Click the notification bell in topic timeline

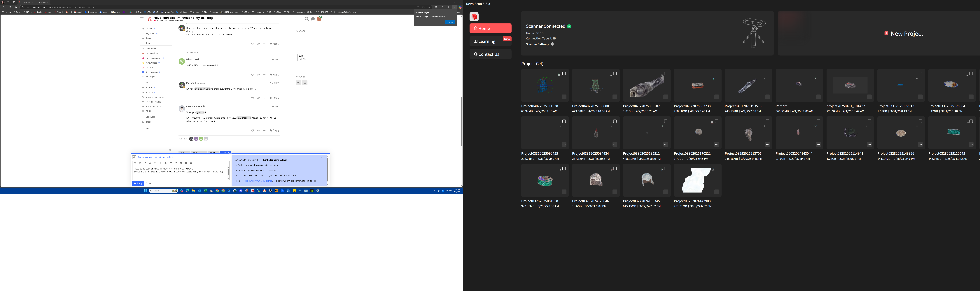(305, 83)
